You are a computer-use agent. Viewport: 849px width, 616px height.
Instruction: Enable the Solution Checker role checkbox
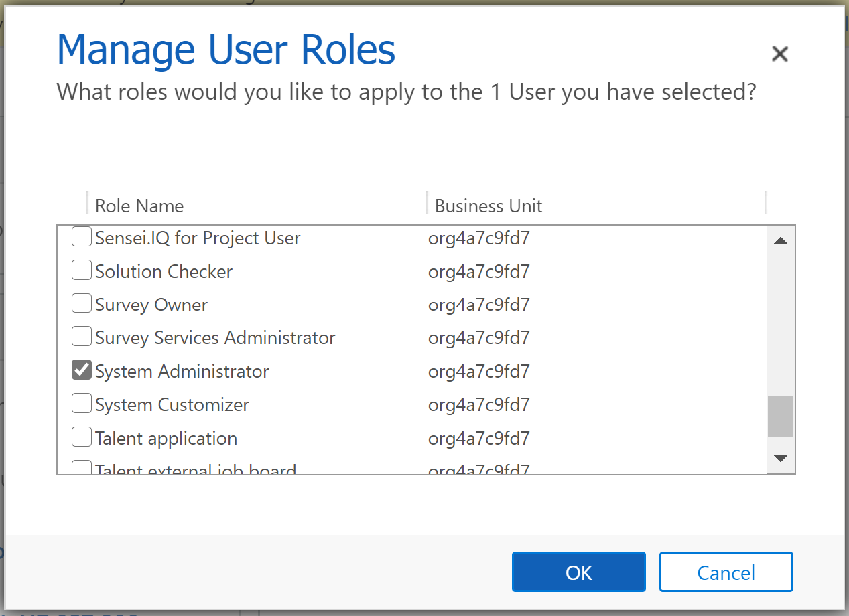pyautogui.click(x=82, y=271)
